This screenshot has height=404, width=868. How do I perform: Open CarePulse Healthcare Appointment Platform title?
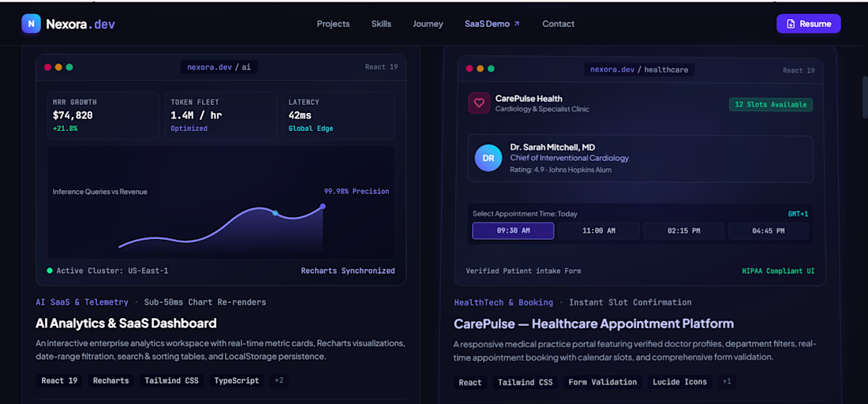point(594,324)
